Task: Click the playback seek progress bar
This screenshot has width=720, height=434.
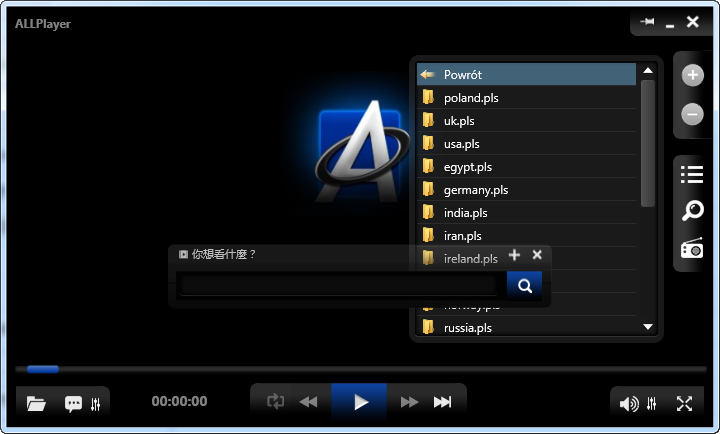Action: point(360,369)
